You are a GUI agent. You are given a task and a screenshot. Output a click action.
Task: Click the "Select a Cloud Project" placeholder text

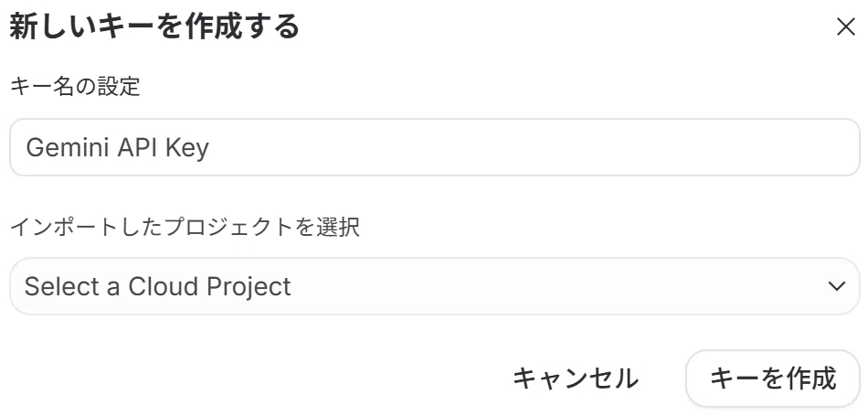(158, 286)
